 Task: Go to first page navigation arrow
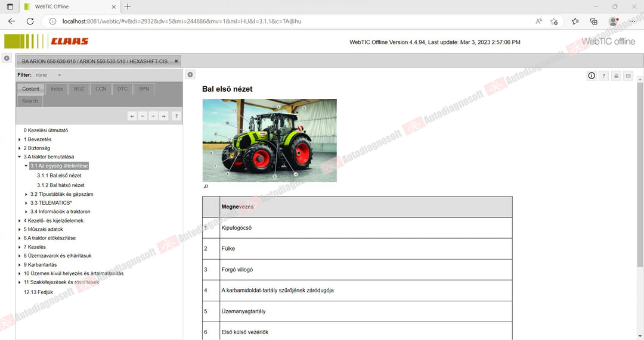point(132,117)
